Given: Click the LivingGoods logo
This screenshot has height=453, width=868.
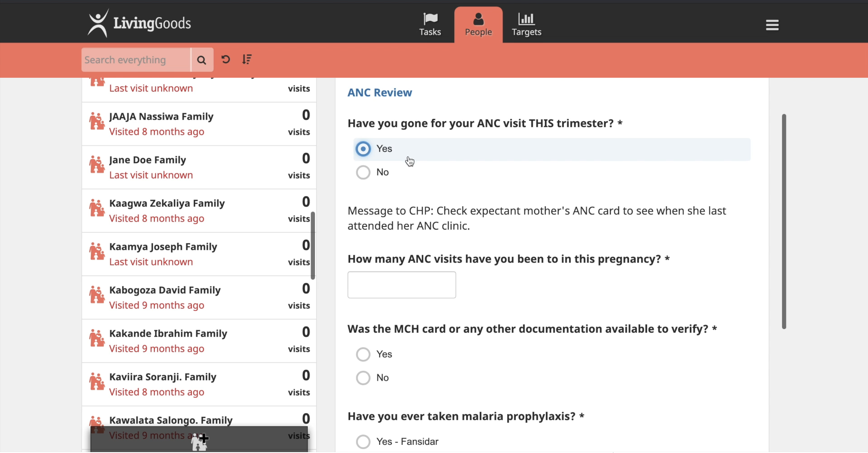Looking at the screenshot, I should tap(139, 23).
